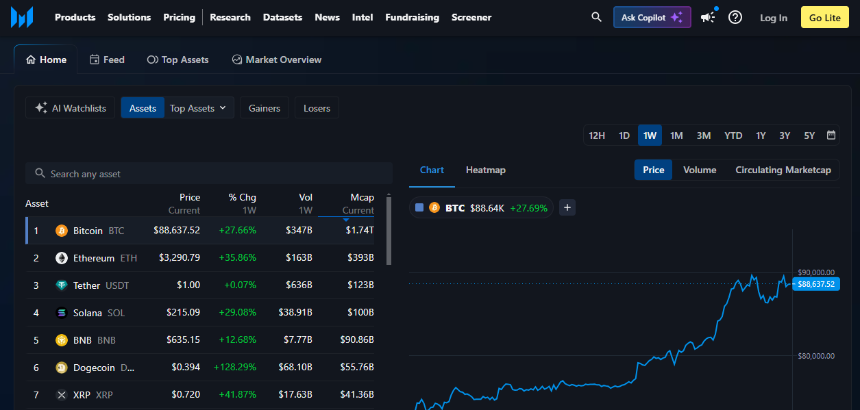
Task: Open Screener in navigation bar
Action: [472, 18]
